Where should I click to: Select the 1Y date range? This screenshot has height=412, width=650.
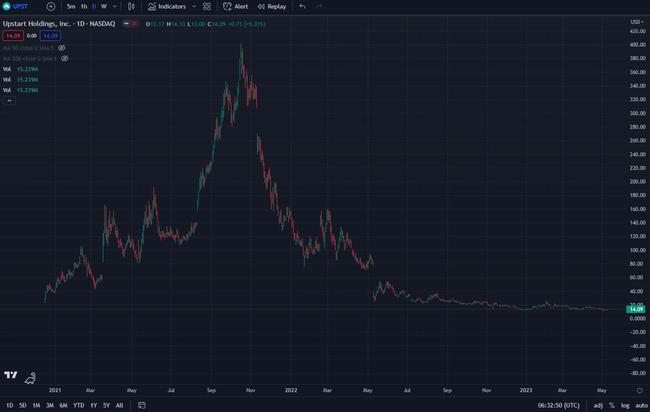pos(93,405)
